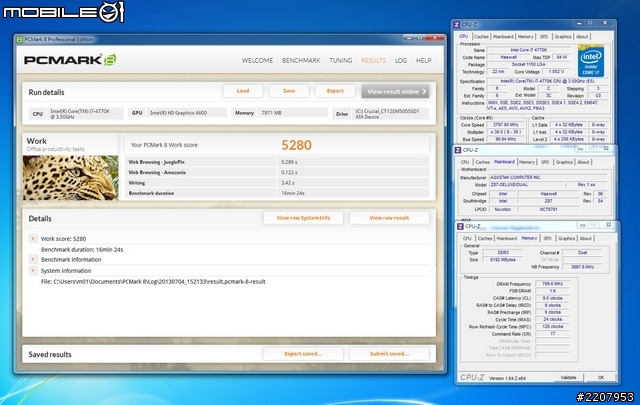The image size is (640, 405).
Task: Click the leopard Work test thumbnail
Action: coord(71,178)
